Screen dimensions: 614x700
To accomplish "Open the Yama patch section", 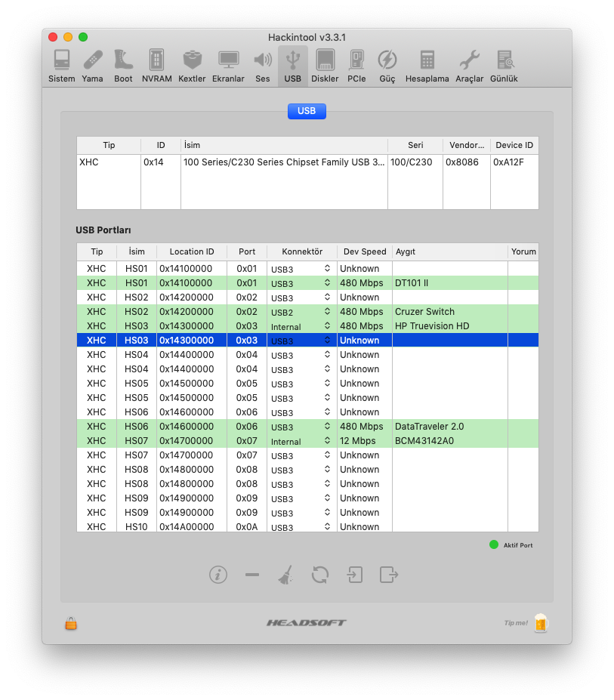I will 92,66.
